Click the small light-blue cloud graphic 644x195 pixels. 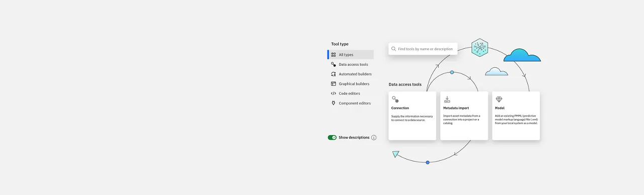point(497,71)
